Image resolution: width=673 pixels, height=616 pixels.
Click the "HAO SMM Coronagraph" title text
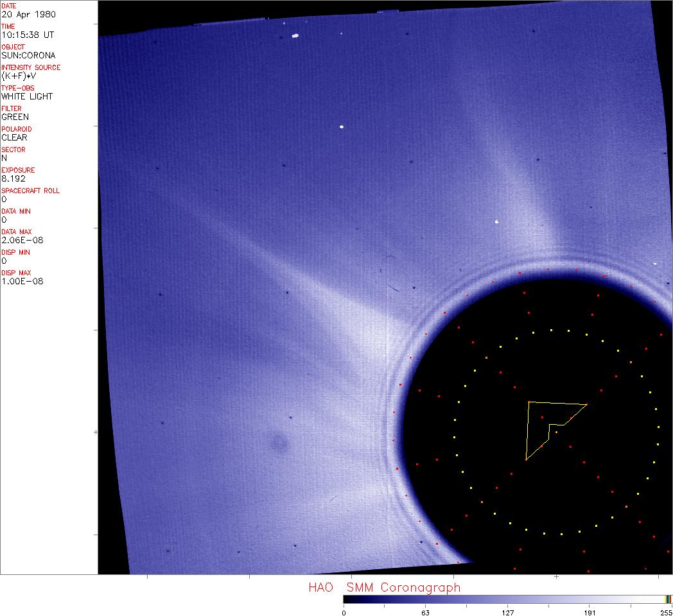384,587
